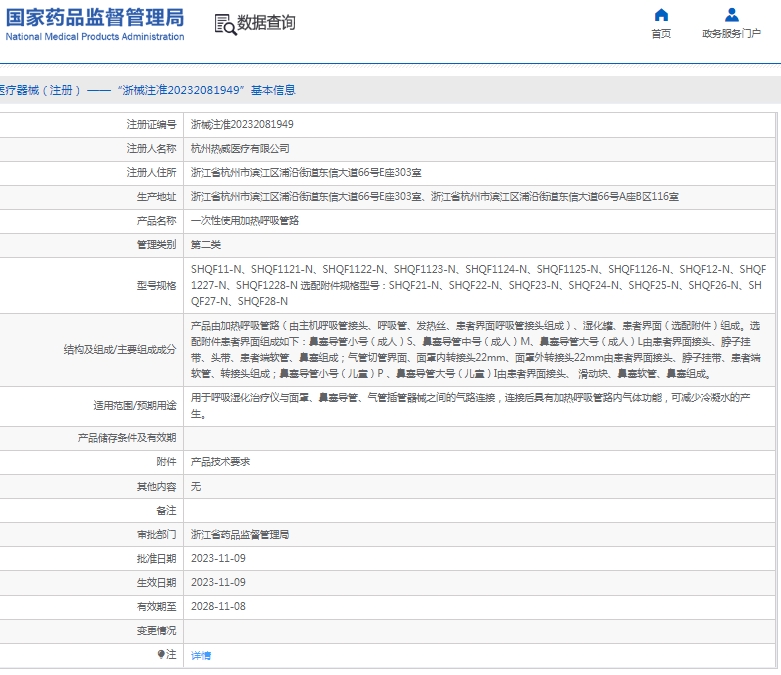
Task: Click the 注册人住所 address value
Action: click(x=306, y=172)
